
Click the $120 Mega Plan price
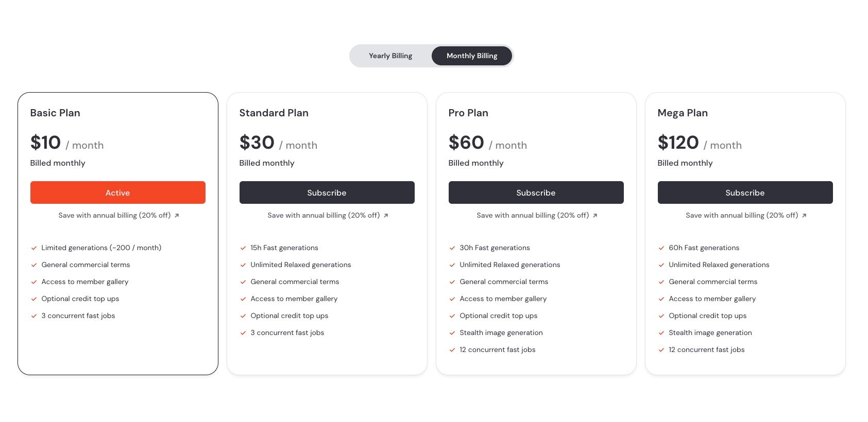click(678, 143)
